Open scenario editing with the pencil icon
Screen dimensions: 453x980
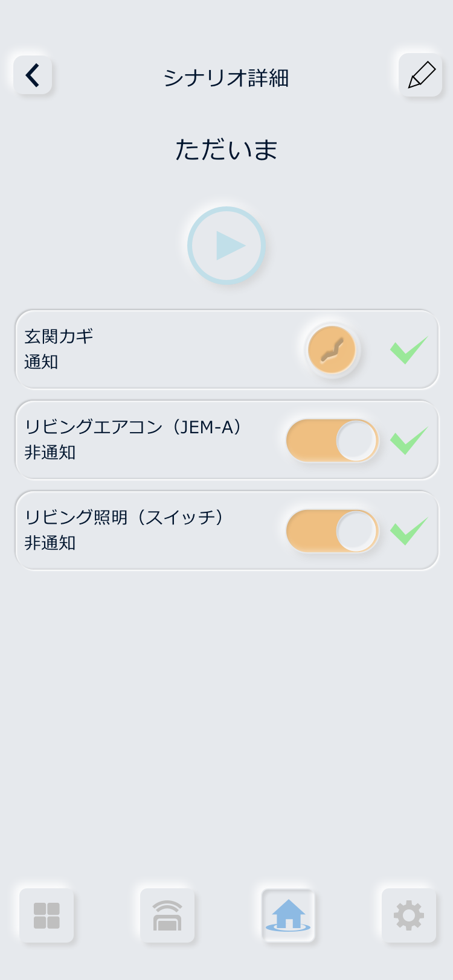click(x=421, y=75)
